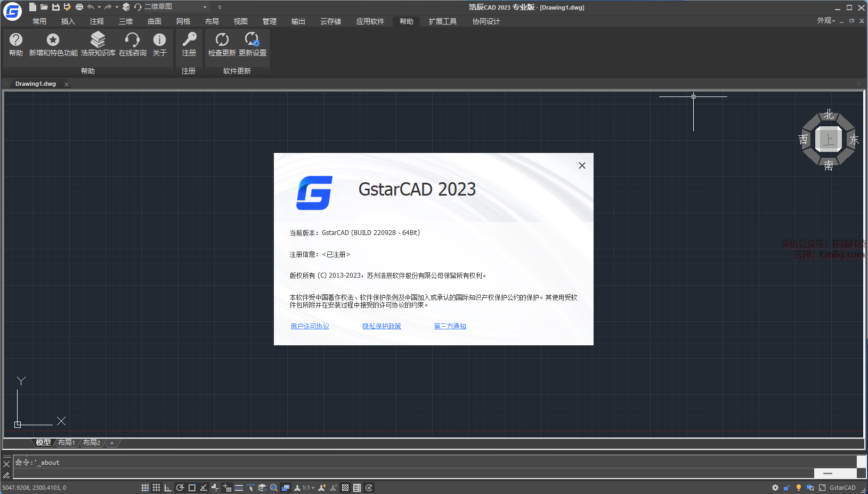868x494 pixels.
Task: Open 更新设置 update settings
Action: point(252,40)
